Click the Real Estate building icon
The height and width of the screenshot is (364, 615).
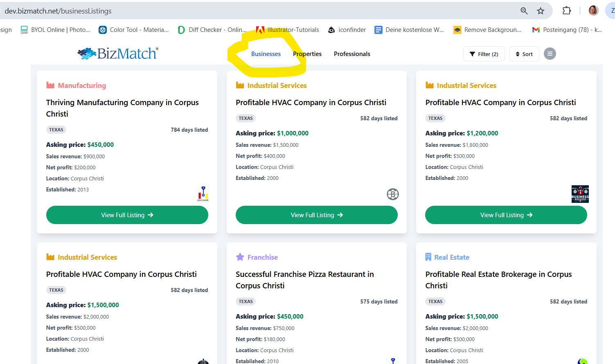tap(428, 257)
